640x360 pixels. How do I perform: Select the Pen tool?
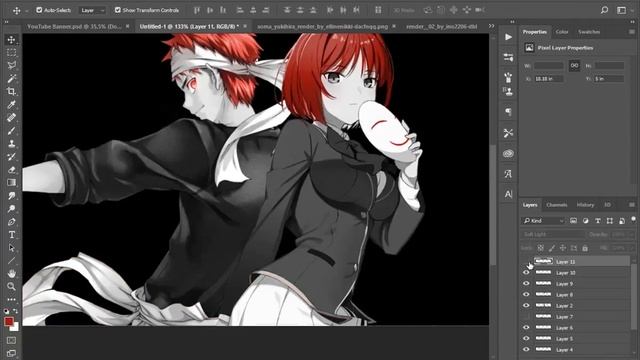click(11, 222)
